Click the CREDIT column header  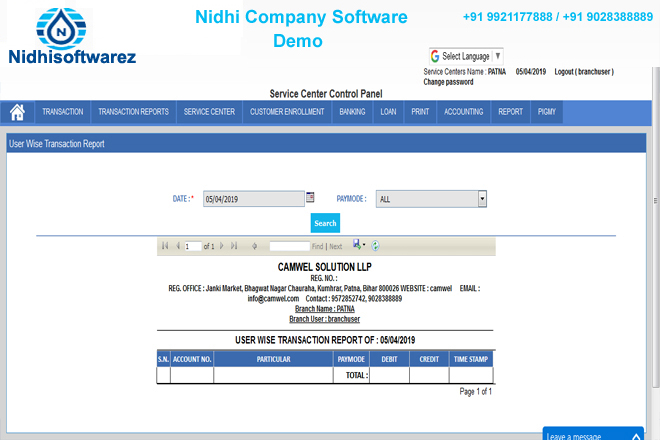[429, 359]
